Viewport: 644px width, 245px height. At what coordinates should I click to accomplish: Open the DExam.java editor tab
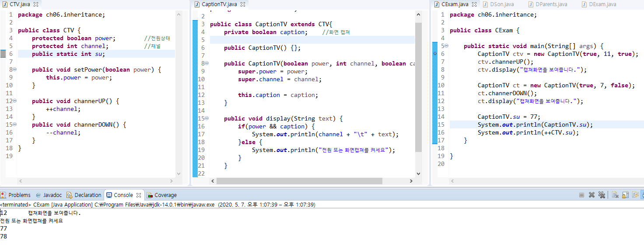click(599, 4)
